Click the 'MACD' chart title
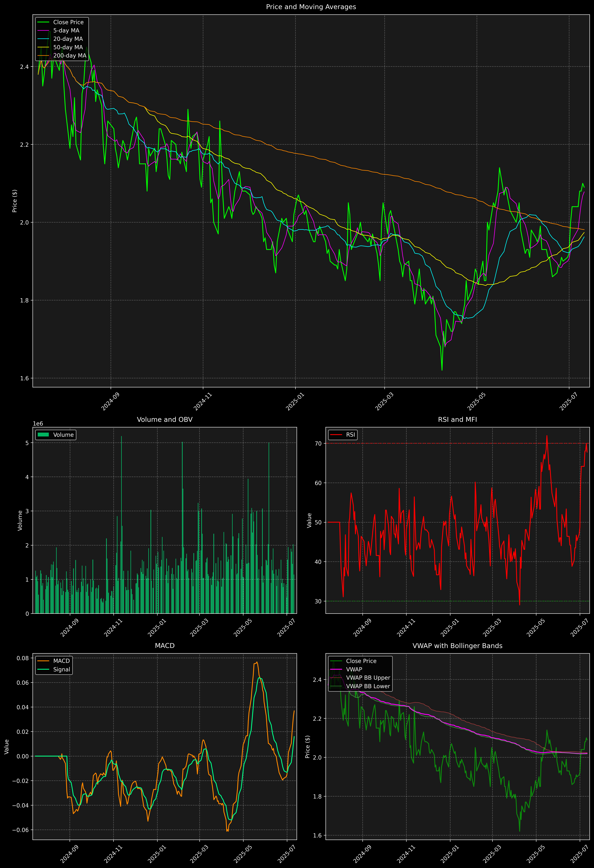594x868 pixels. click(x=165, y=646)
